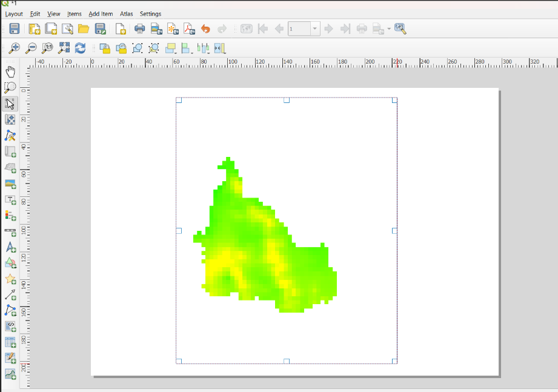Viewport: 558px width, 392px height.
Task: Click the Refresh view icon
Action: click(80, 48)
